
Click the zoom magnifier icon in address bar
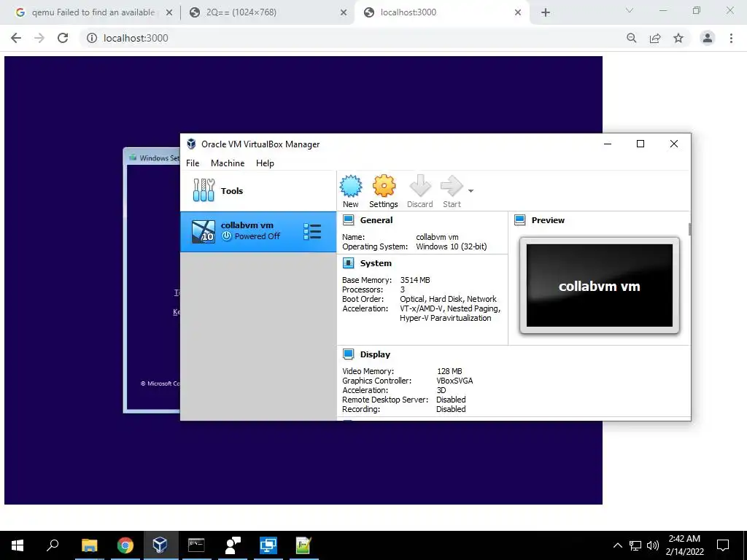point(631,38)
